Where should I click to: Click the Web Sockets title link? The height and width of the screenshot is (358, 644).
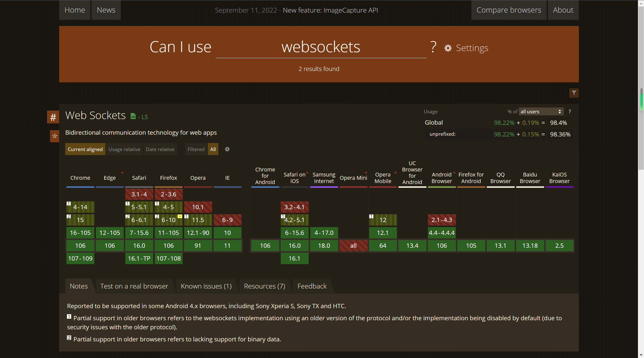(x=96, y=116)
